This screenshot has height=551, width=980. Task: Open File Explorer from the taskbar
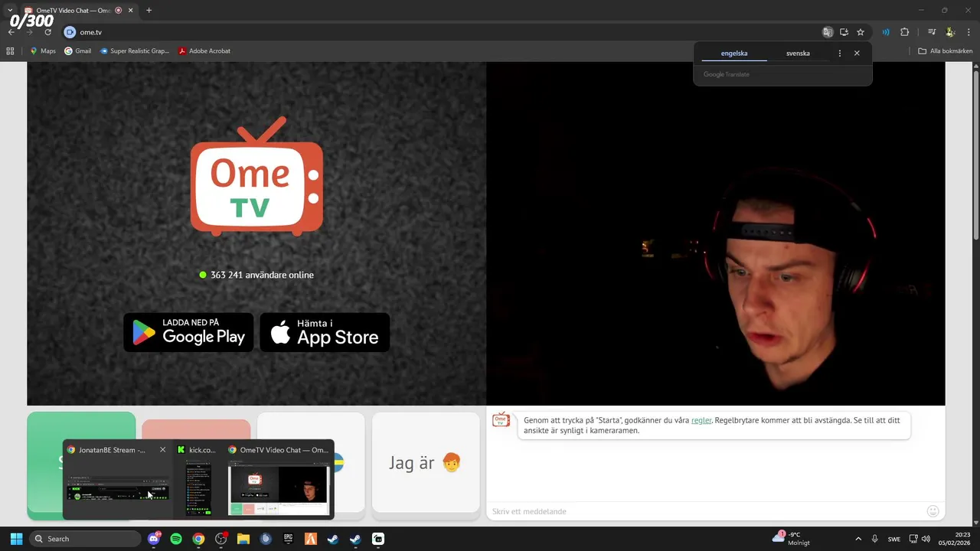[x=243, y=539]
